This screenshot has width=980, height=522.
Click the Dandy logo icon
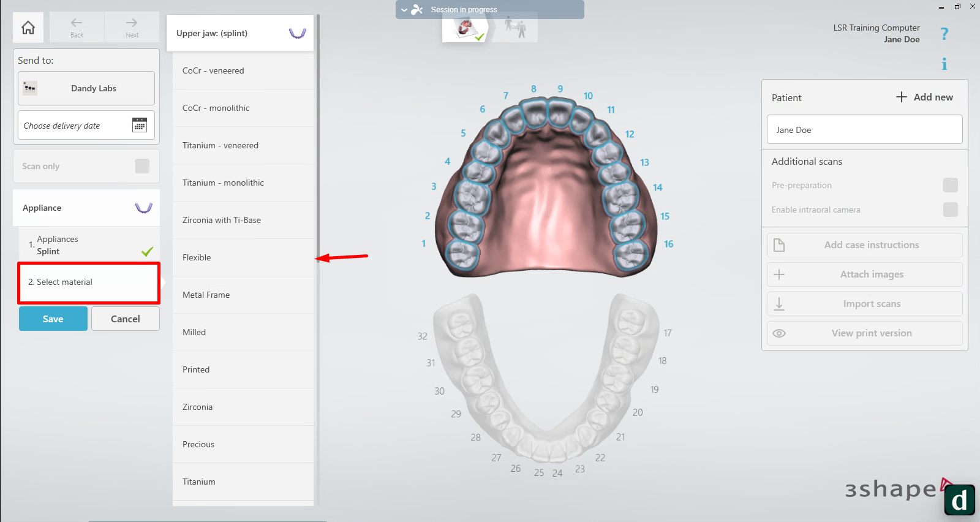point(959,500)
